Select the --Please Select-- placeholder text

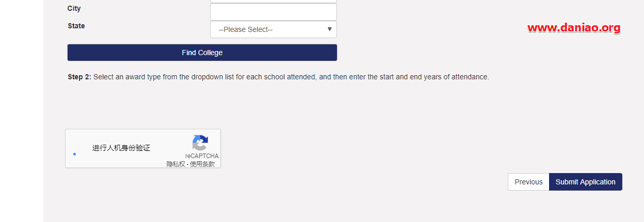point(246,29)
